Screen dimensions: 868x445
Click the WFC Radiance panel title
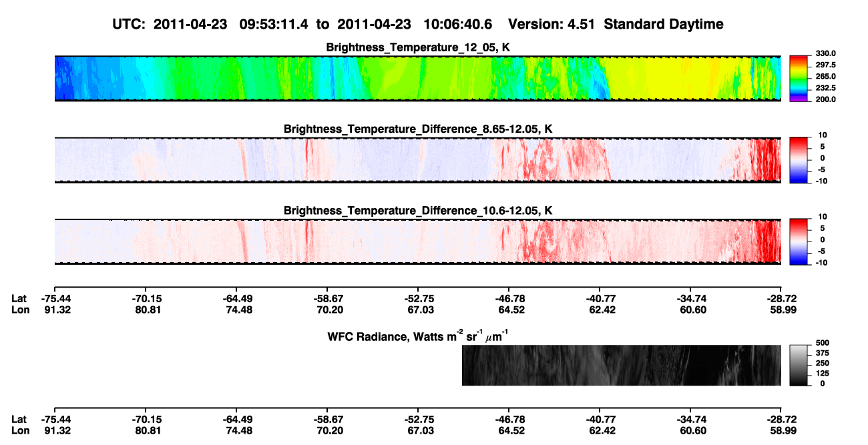(x=418, y=336)
